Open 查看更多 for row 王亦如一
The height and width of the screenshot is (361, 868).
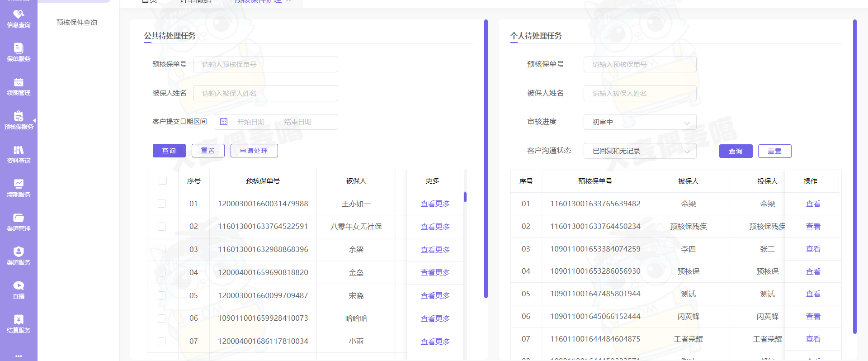[x=435, y=204]
